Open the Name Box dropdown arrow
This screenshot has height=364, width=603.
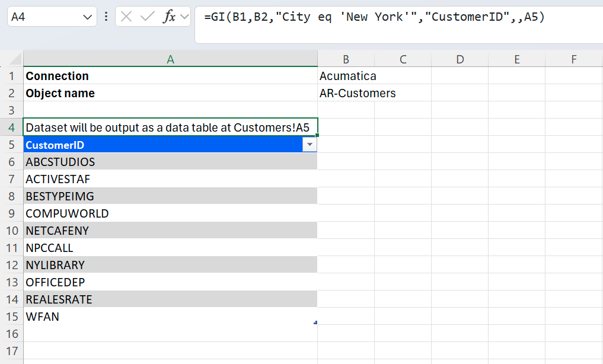pyautogui.click(x=88, y=17)
